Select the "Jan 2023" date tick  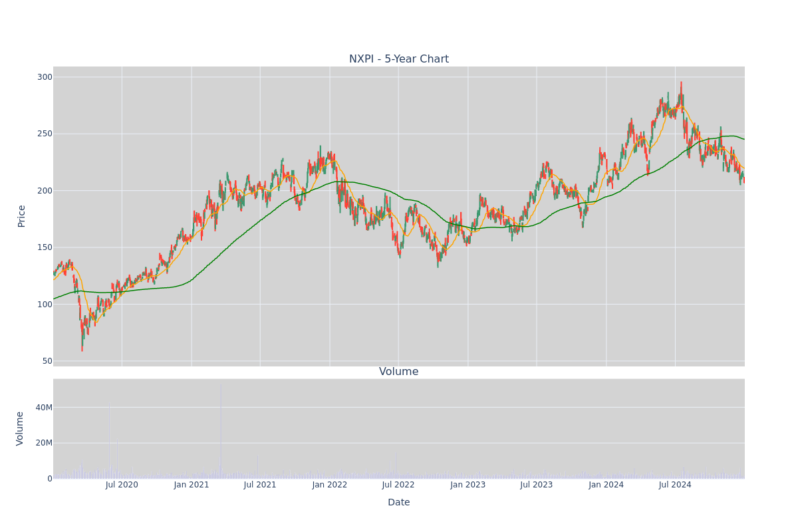point(468,485)
